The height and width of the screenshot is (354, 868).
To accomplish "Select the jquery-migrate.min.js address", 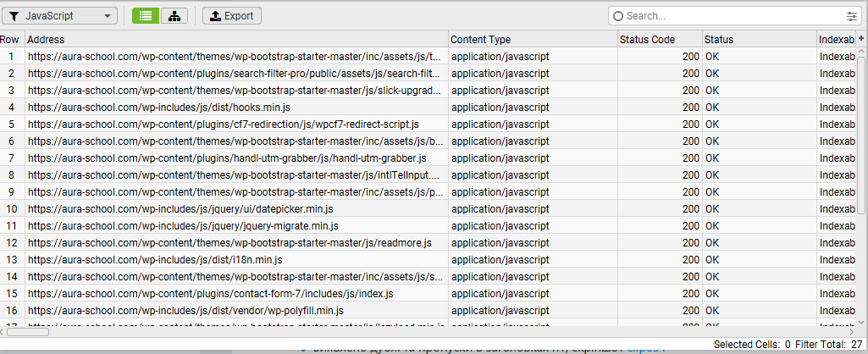I will pos(236,225).
